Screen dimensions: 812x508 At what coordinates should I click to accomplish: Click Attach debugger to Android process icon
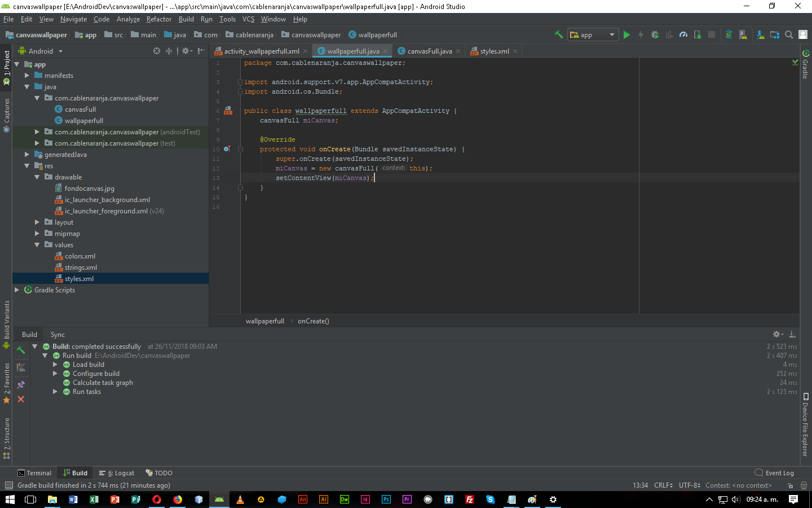coord(698,34)
